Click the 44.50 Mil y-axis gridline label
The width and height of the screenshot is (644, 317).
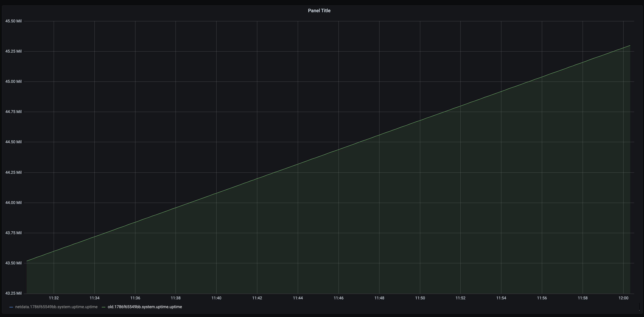[14, 142]
